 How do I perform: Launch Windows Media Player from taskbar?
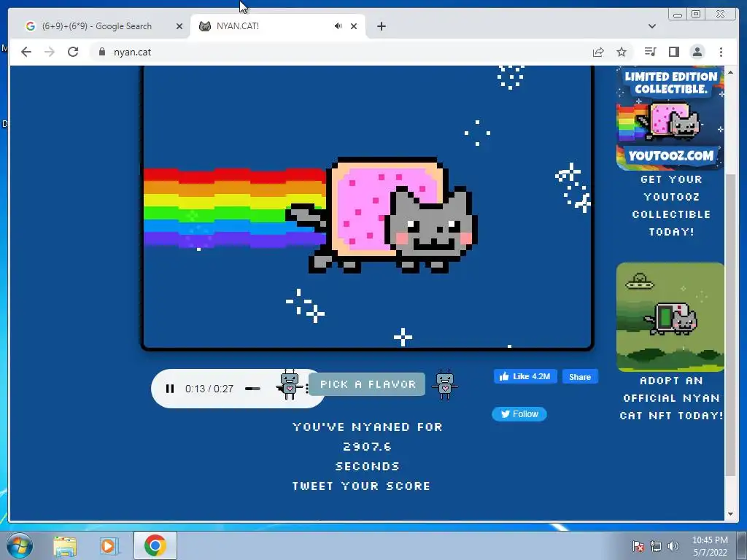[108, 545]
